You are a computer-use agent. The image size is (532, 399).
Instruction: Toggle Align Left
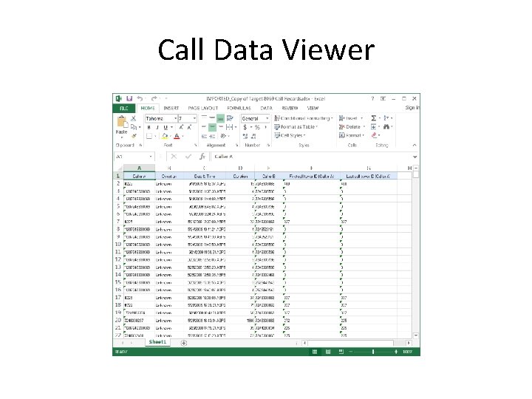(x=204, y=127)
